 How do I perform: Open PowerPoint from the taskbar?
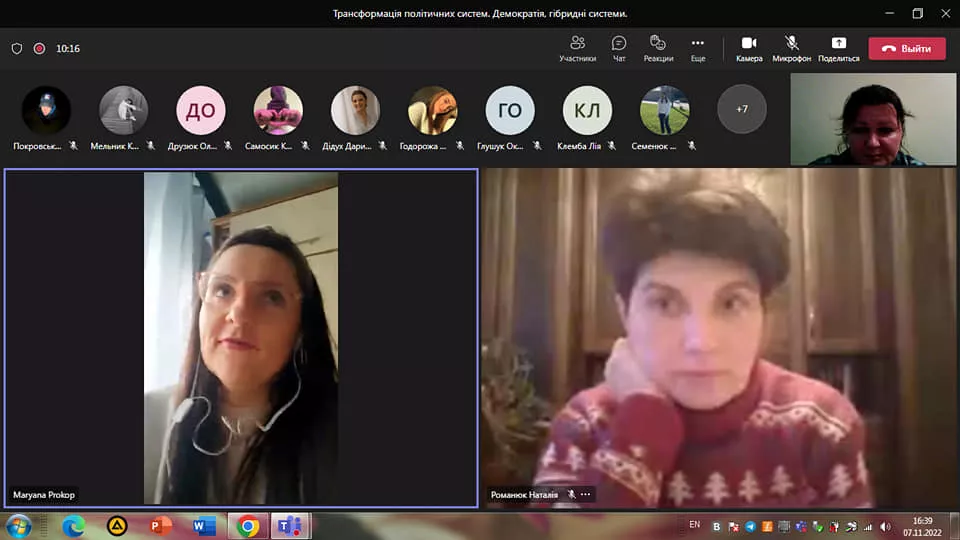coord(161,526)
